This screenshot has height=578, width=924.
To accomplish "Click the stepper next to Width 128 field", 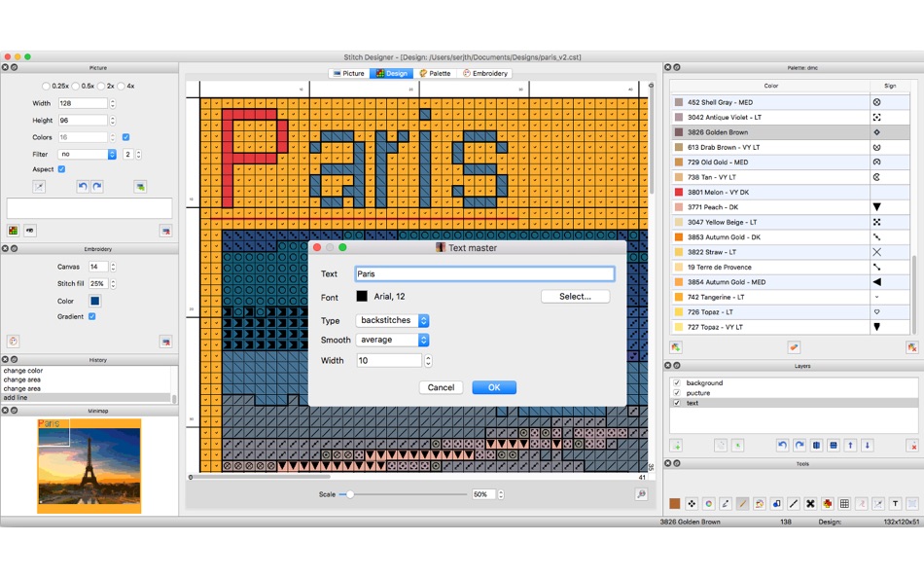I will point(113,103).
